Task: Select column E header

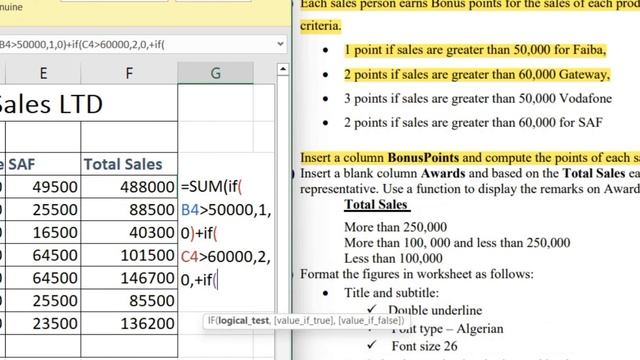Action: pyautogui.click(x=43, y=73)
